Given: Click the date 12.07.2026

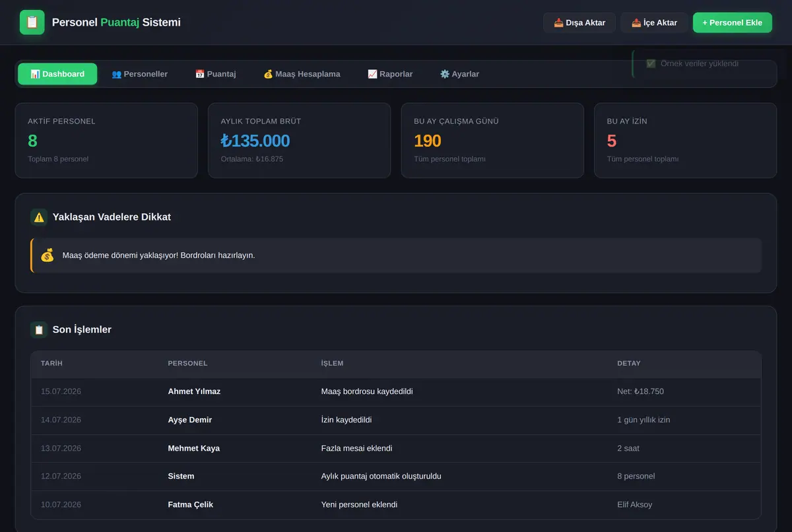Looking at the screenshot, I should tap(61, 477).
